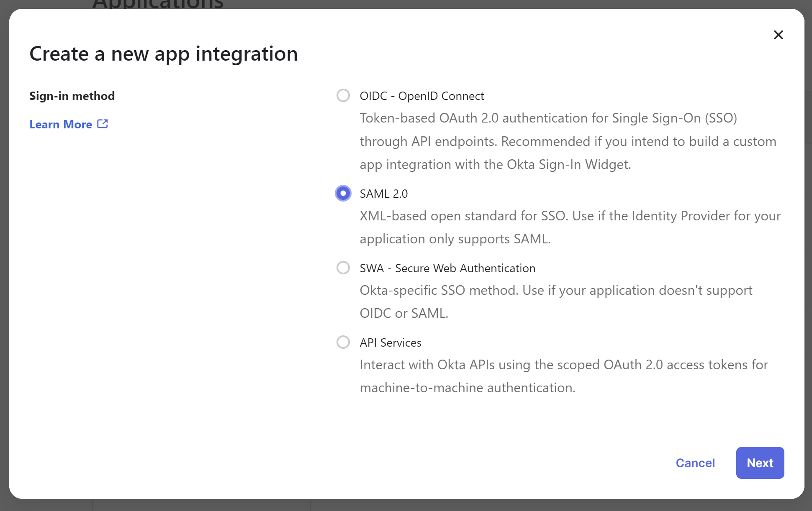This screenshot has height=511, width=812.
Task: Choose the SWA radio button option
Action: click(343, 268)
